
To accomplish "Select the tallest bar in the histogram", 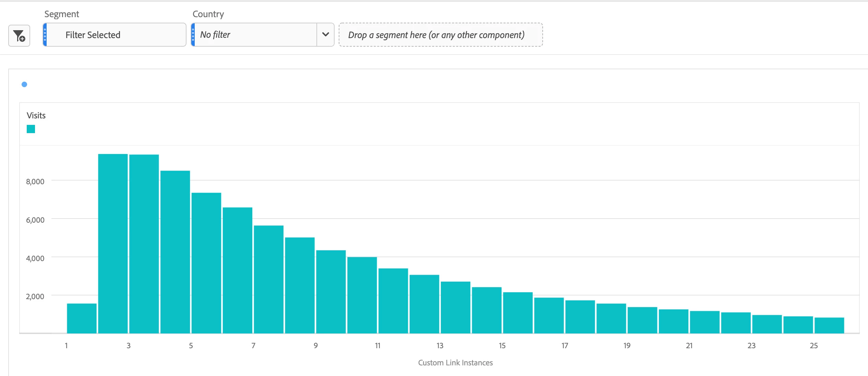I will (113, 244).
